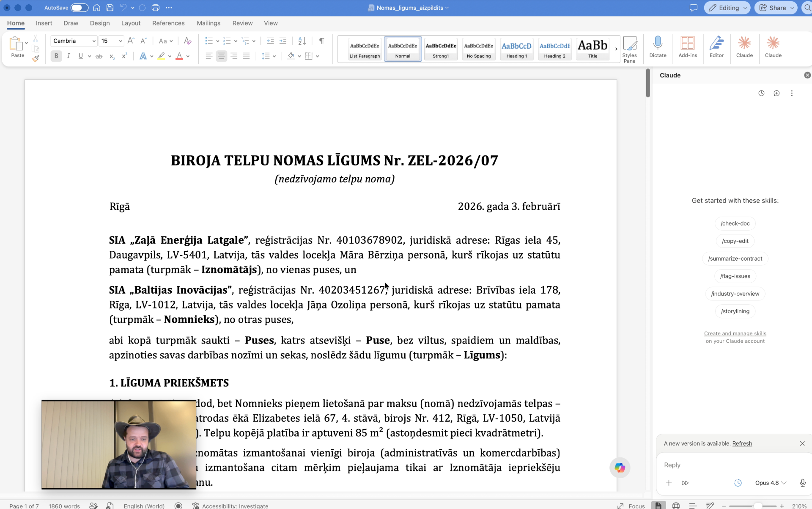Viewport: 812px width, 509px height.
Task: Open the Change Case Aa dropdown
Action: pos(165,41)
